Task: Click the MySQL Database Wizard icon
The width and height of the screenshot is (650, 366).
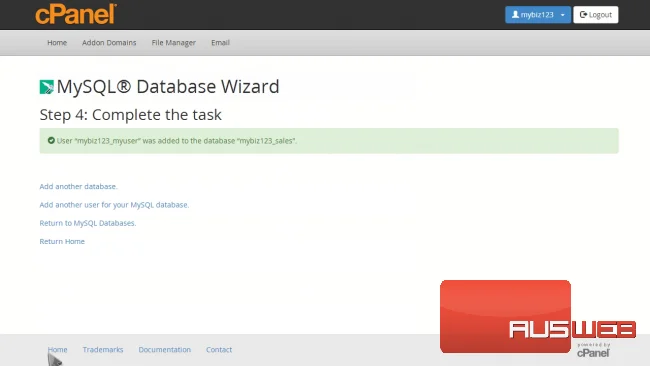Action: (46, 87)
